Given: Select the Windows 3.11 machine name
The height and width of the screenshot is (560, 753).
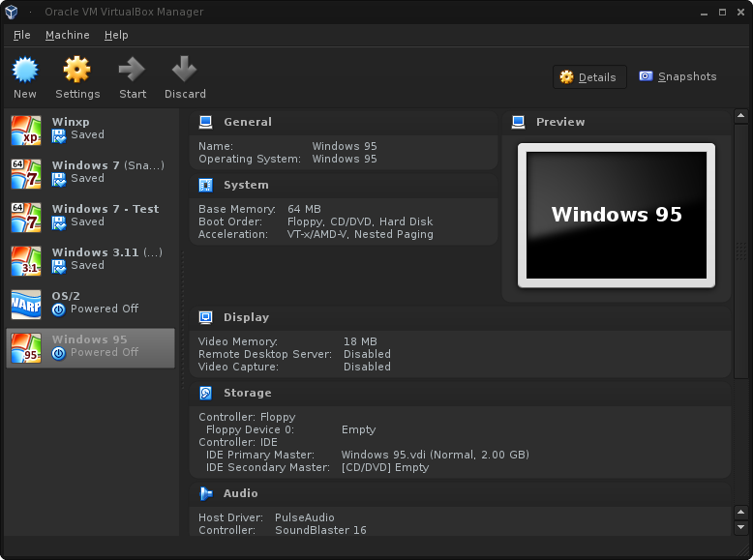Looking at the screenshot, I should tap(107, 252).
